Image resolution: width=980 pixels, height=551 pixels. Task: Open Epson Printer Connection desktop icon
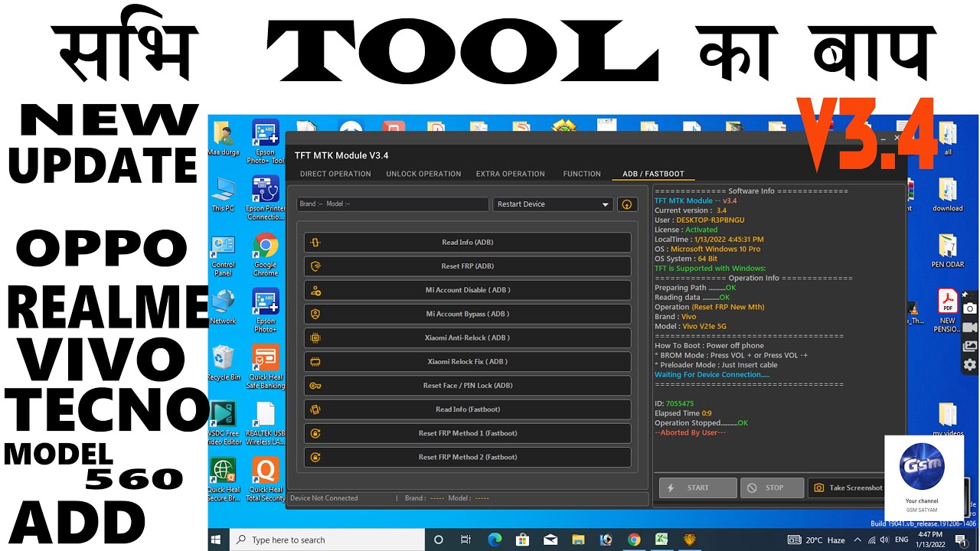click(266, 198)
